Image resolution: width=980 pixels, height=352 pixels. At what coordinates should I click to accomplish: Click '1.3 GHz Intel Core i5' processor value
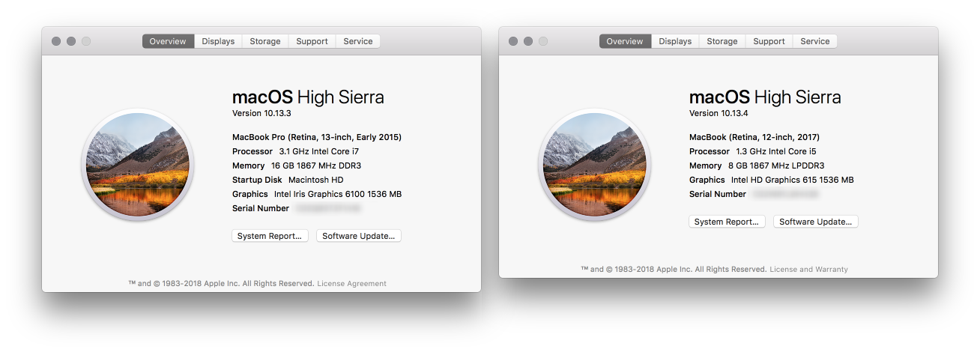tap(776, 151)
